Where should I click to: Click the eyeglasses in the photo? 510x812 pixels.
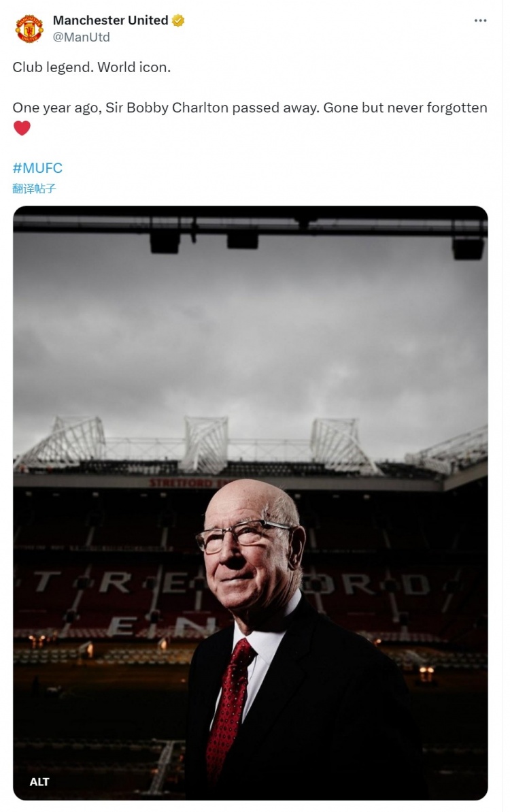pyautogui.click(x=242, y=534)
